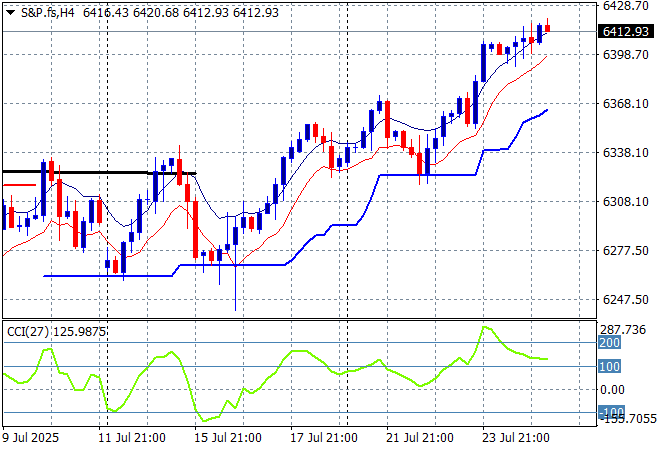Select the 9 Jul 2025 date label
Screen dimensions: 660x450
coord(30,438)
